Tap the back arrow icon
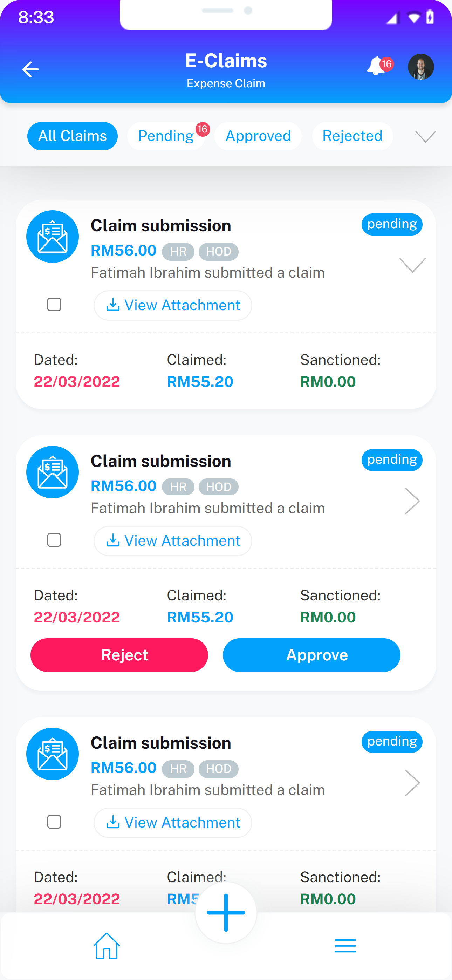The height and width of the screenshot is (980, 452). tap(30, 69)
